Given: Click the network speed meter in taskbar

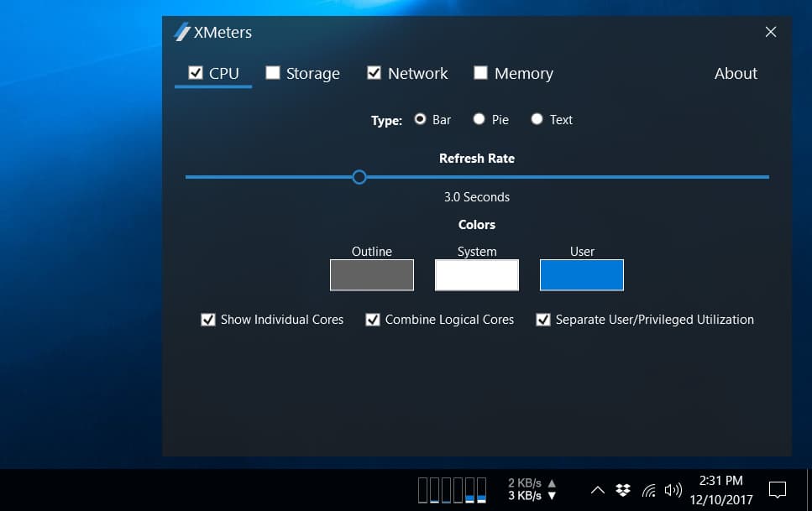Looking at the screenshot, I should [x=532, y=489].
